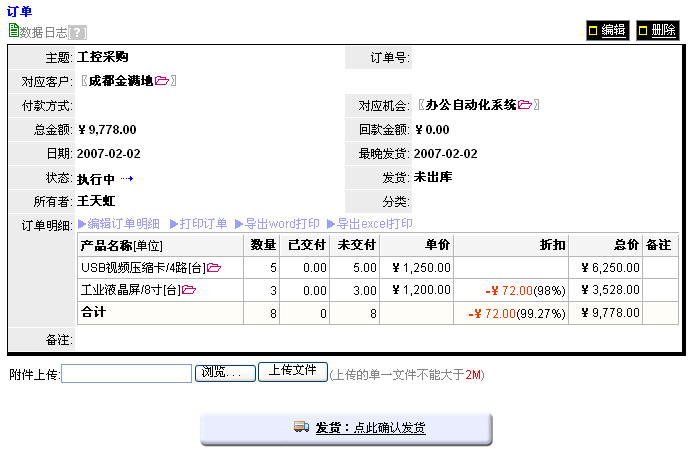Open folder icon beside 成都金满地 customer

pos(162,81)
